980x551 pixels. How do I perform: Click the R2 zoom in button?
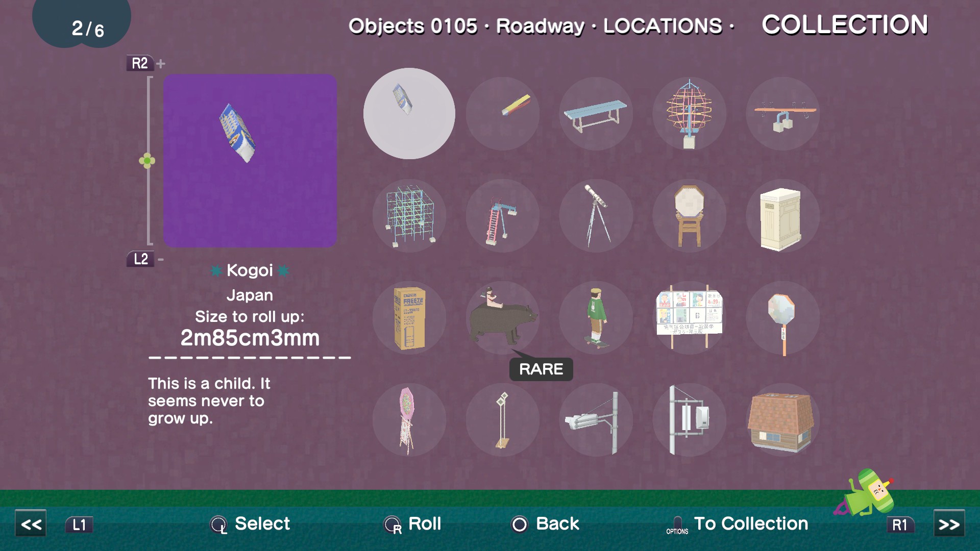pyautogui.click(x=140, y=63)
